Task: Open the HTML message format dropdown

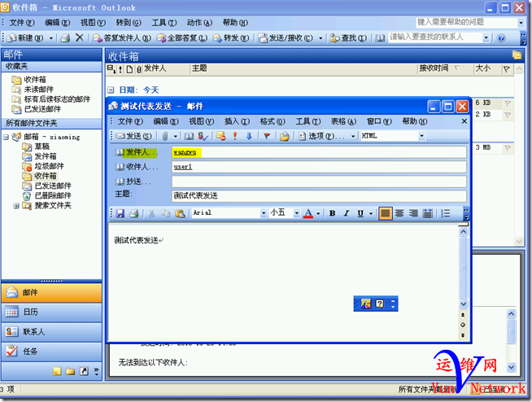Action: coord(421,136)
